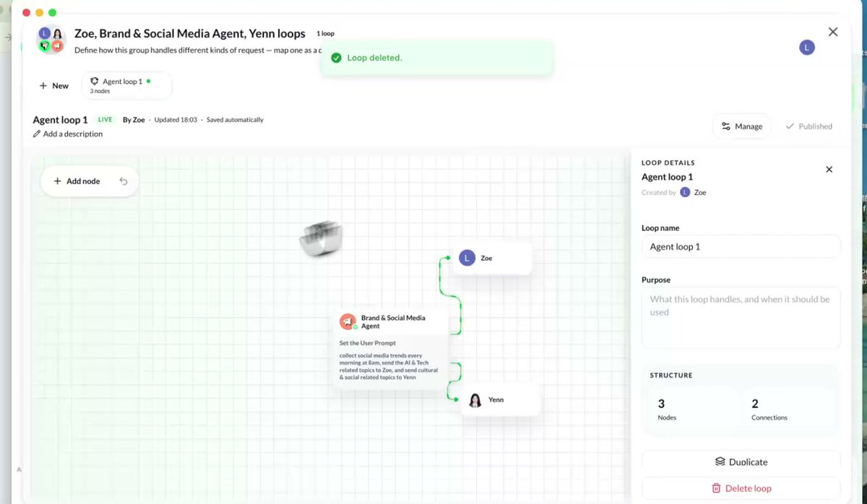Click the plus icon on Add node
The image size is (867, 504).
coord(58,181)
